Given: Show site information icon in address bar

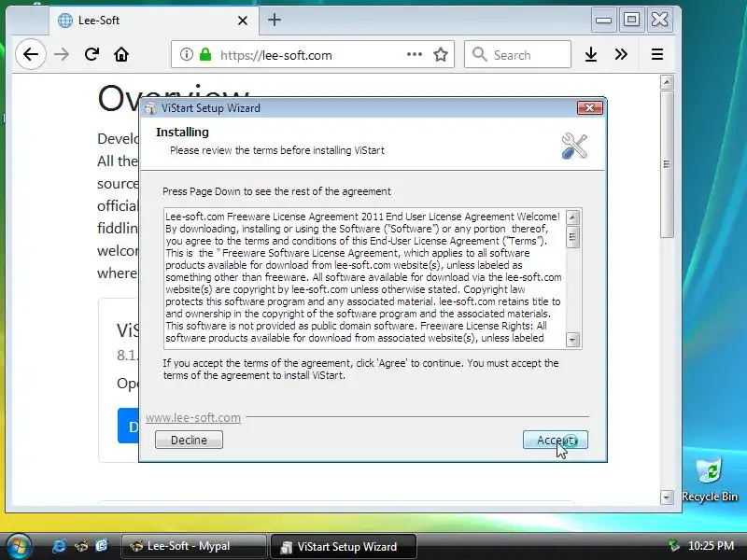Looking at the screenshot, I should click(186, 54).
